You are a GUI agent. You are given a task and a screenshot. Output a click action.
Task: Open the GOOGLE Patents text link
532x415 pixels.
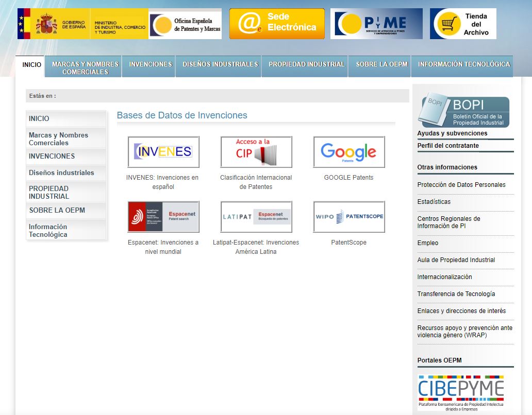point(349,178)
